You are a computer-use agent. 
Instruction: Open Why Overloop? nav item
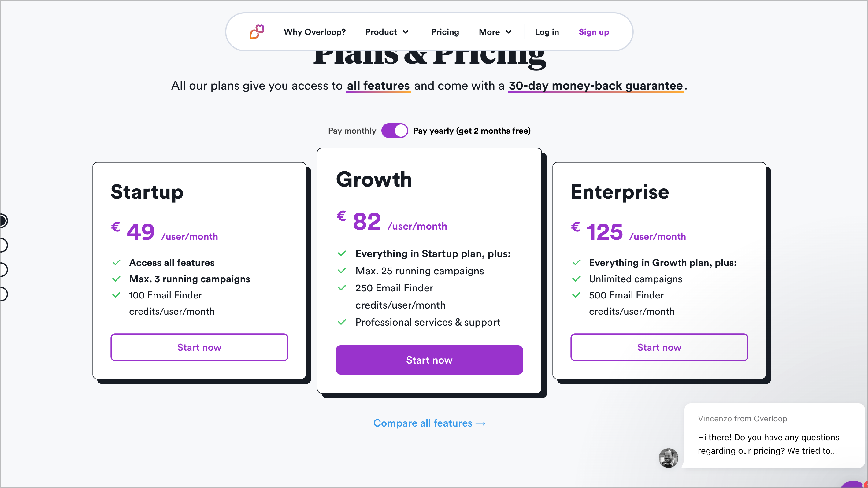coord(315,32)
